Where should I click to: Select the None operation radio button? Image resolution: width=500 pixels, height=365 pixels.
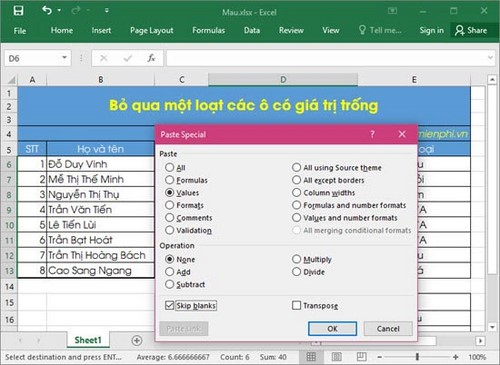[x=170, y=259]
